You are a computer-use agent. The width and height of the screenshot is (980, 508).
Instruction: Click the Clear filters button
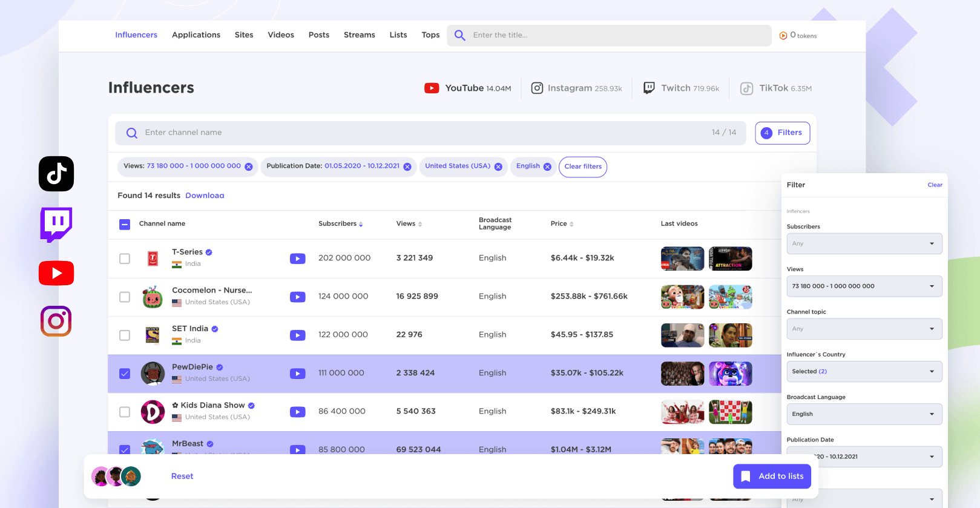tap(583, 167)
